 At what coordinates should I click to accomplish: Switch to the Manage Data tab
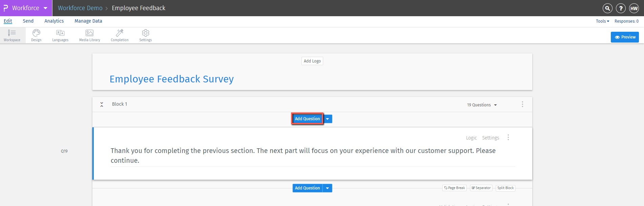tap(88, 21)
